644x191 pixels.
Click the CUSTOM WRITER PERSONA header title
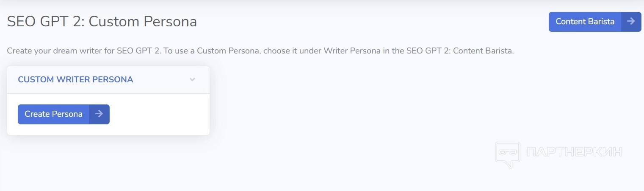coord(75,80)
